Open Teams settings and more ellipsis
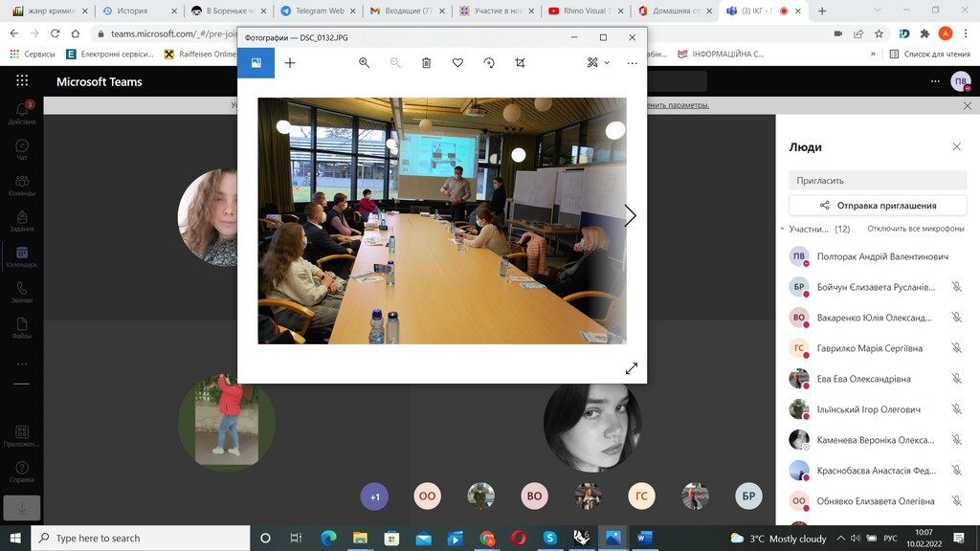The width and height of the screenshot is (980, 551). tap(935, 81)
